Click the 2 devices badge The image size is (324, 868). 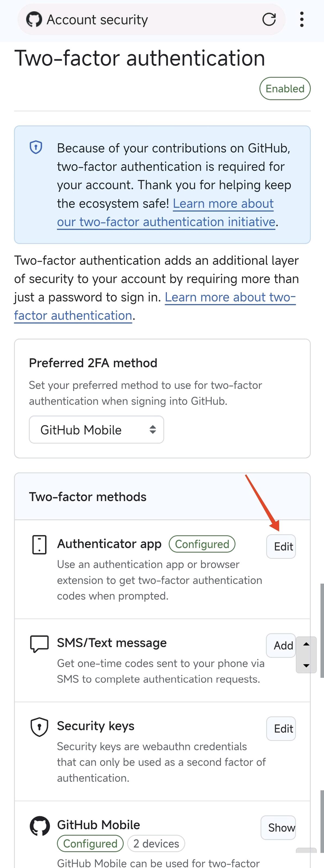pos(156,844)
